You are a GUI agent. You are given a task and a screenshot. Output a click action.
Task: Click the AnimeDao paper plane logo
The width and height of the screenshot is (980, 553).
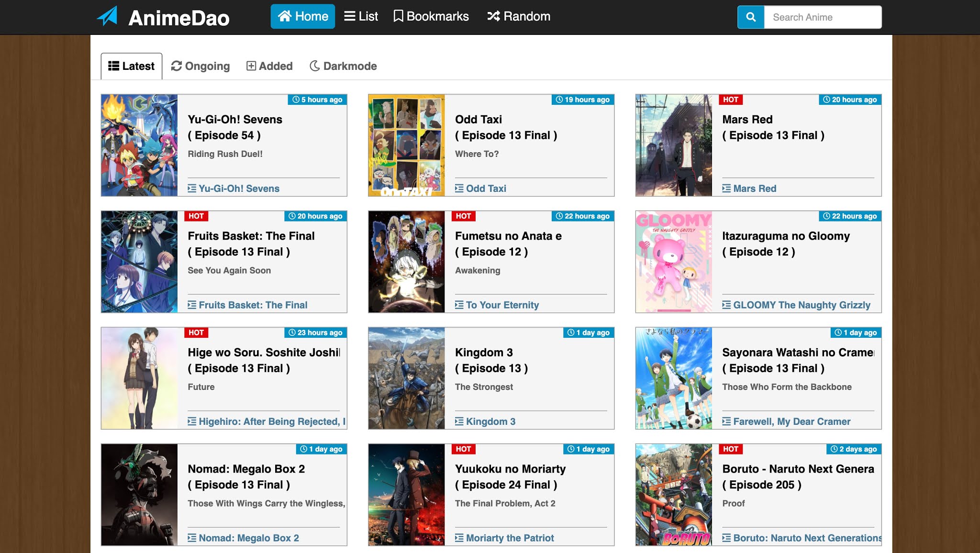tap(108, 17)
